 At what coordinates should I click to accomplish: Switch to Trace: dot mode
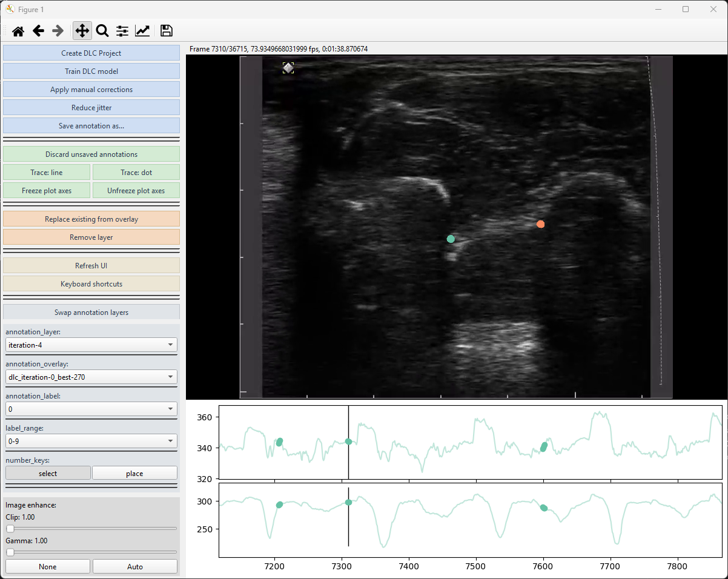(x=136, y=172)
